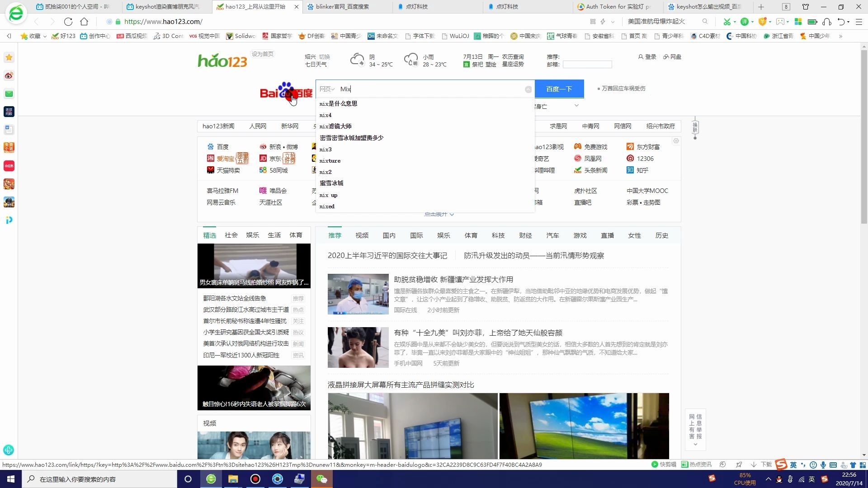This screenshot has height=488, width=868.
Task: Clear the search box with the x icon
Action: 528,89
